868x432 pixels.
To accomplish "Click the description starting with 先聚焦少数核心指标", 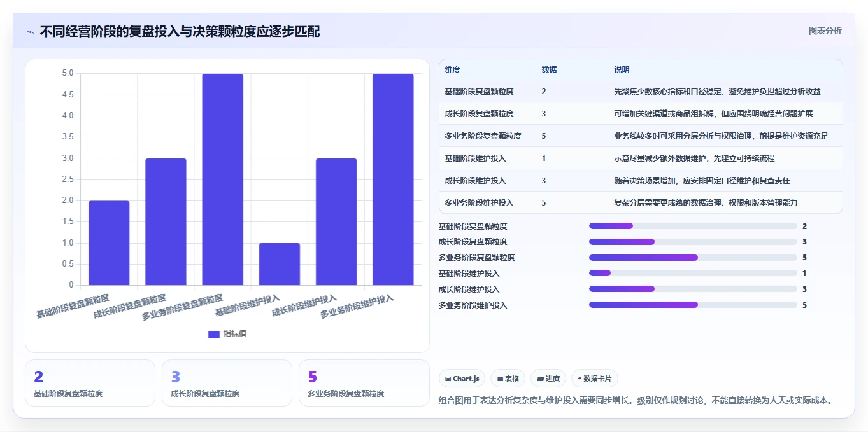I will pyautogui.click(x=717, y=92).
